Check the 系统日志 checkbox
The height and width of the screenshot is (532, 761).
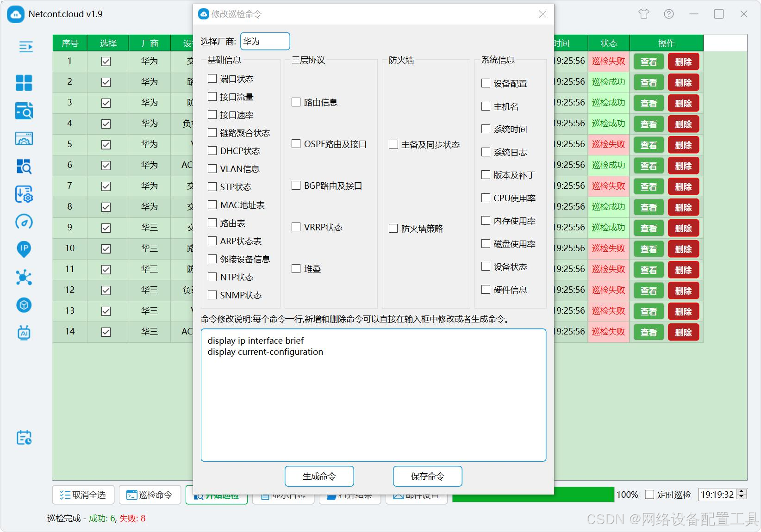coord(486,152)
